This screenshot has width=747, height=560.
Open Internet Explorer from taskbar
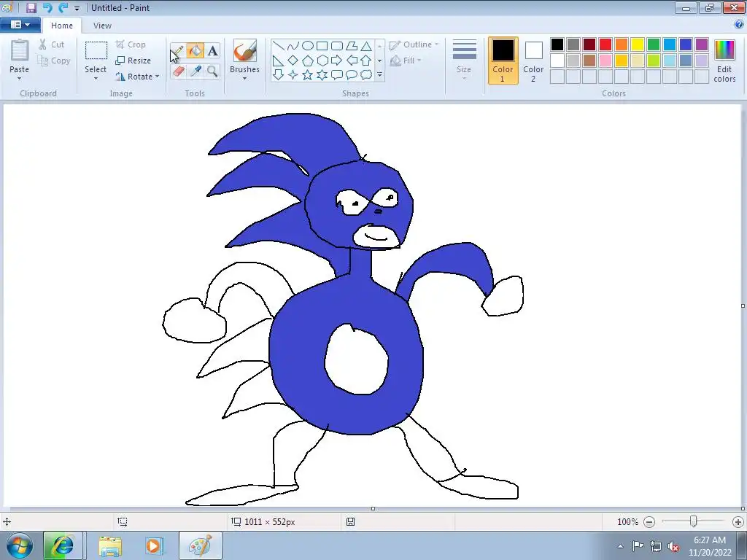click(63, 545)
